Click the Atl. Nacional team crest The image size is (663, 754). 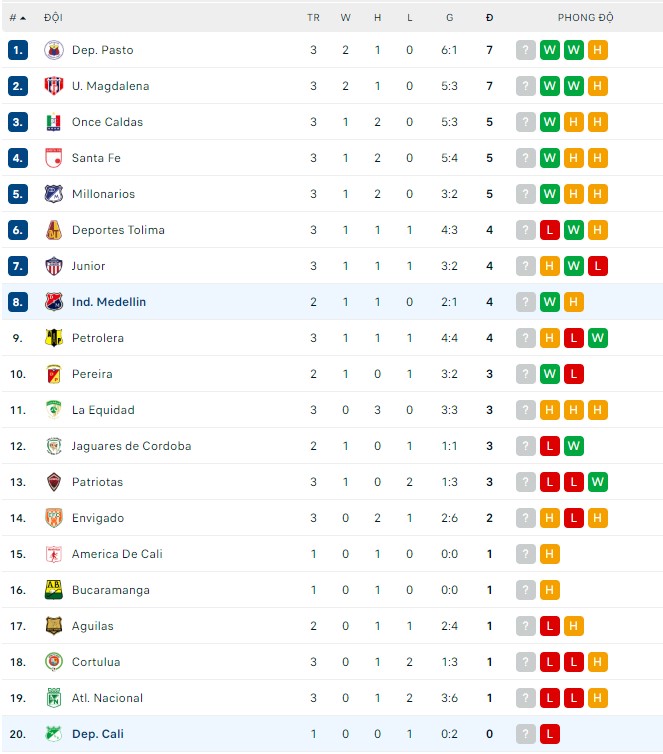[x=54, y=698]
